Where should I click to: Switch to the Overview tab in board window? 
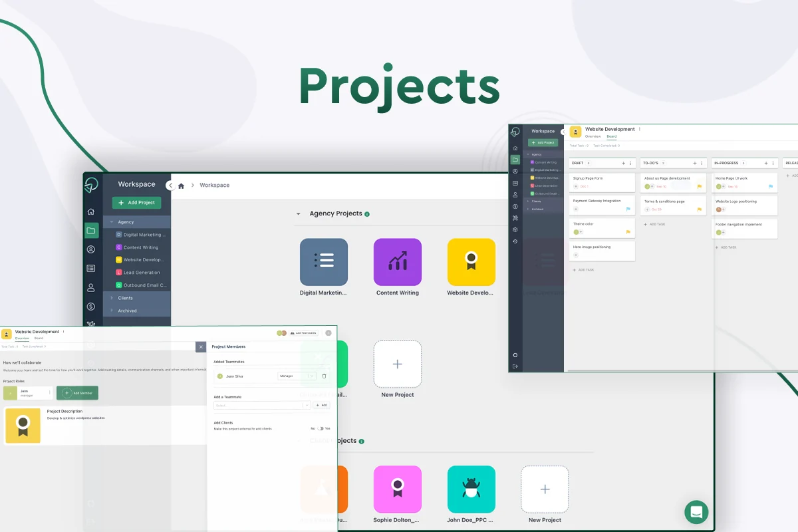593,136
